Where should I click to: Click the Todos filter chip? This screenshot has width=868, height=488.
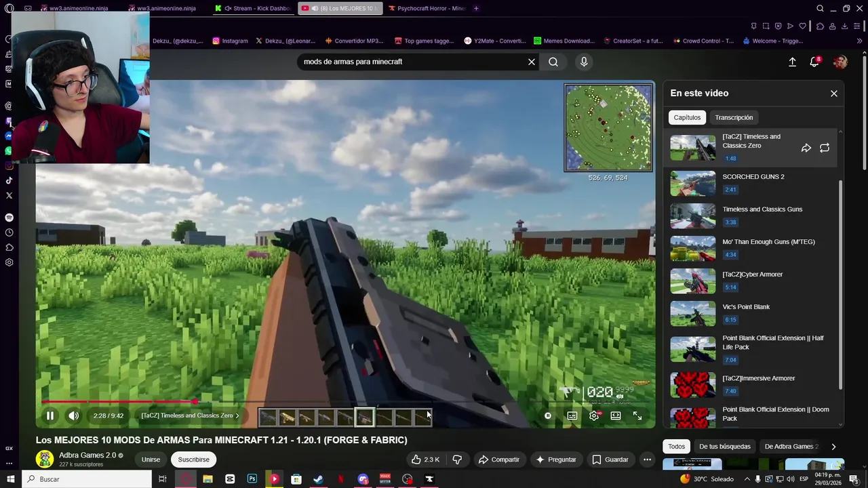click(676, 447)
